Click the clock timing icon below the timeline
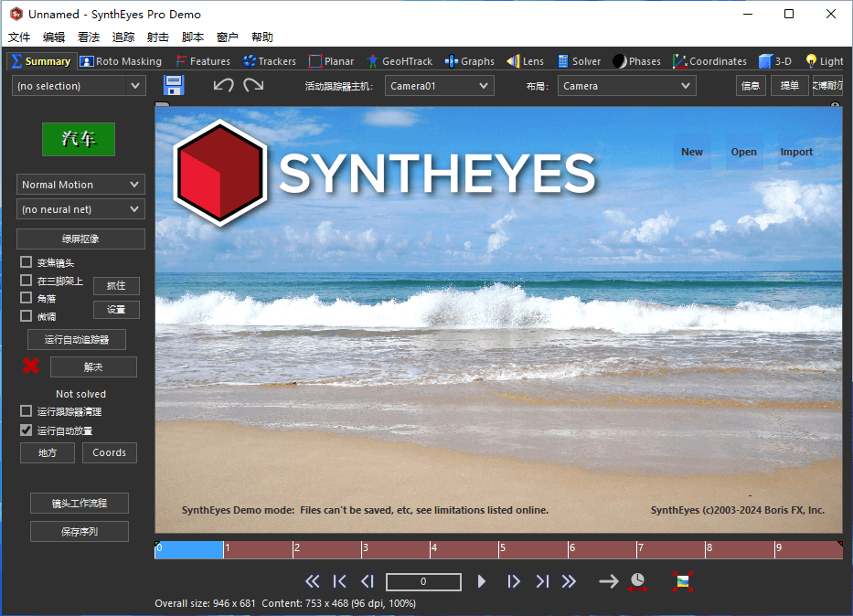Image resolution: width=853 pixels, height=616 pixels. coord(638,581)
